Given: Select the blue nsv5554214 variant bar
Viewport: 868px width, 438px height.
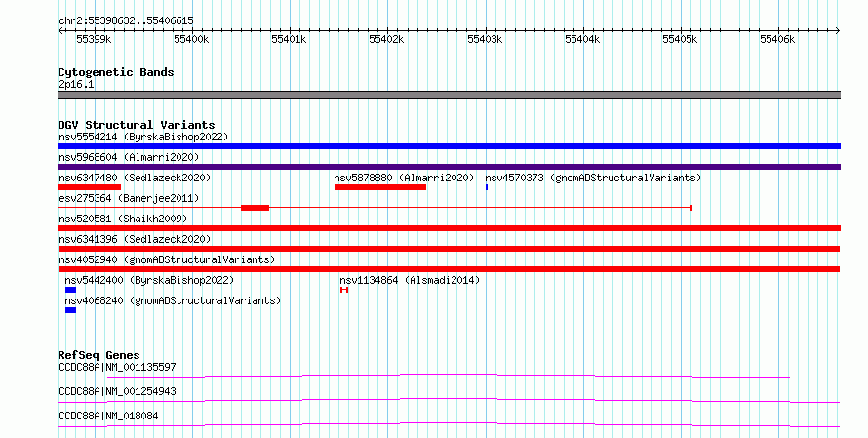Looking at the screenshot, I should (x=449, y=146).
